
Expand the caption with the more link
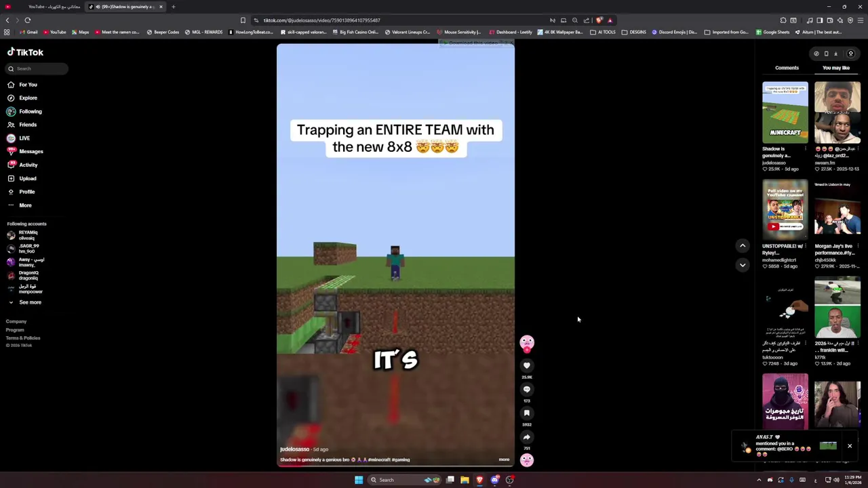tap(504, 460)
